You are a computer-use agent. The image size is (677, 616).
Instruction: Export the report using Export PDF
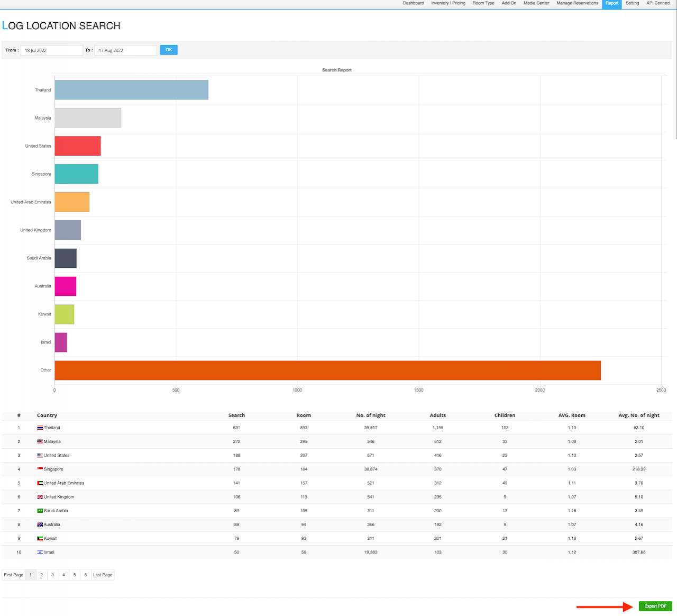[x=655, y=606]
